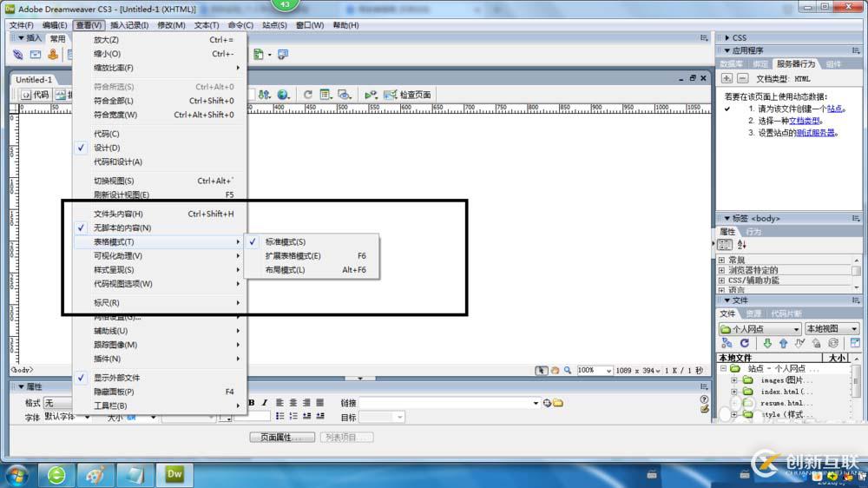
Task: Click the alphabetical A-Z sort icon in Tag panel
Action: [x=742, y=245]
